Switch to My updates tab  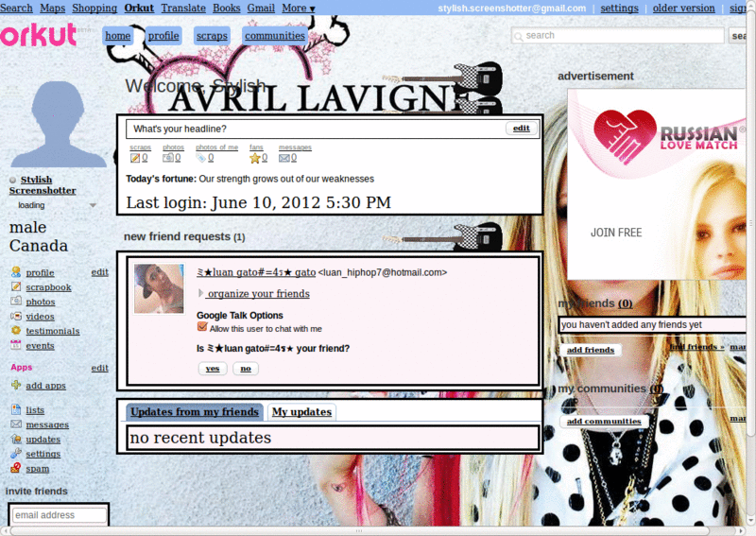(x=301, y=412)
